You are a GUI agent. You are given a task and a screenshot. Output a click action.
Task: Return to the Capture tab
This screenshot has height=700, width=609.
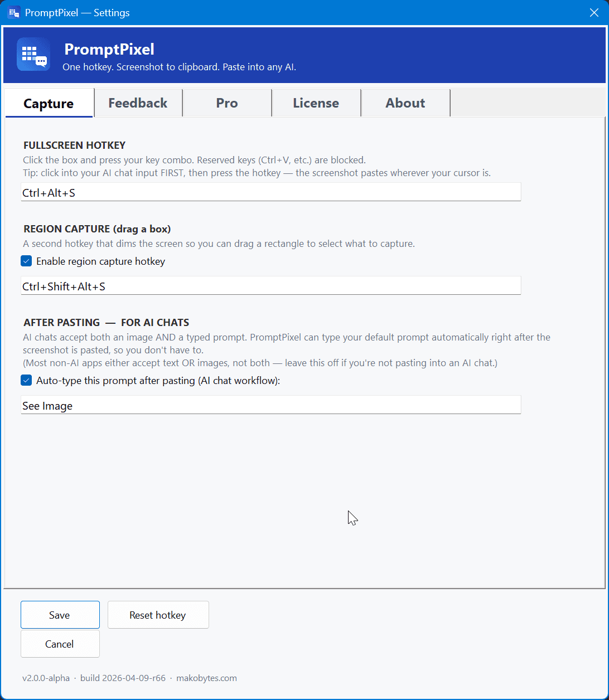point(48,103)
